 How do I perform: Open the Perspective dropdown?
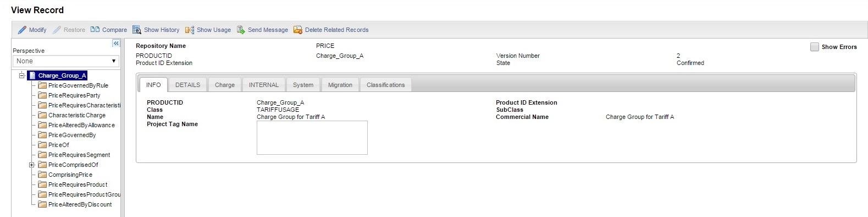click(66, 61)
